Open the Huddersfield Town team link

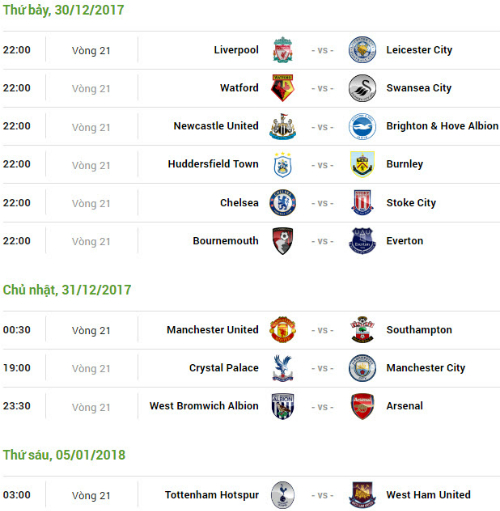point(213,164)
